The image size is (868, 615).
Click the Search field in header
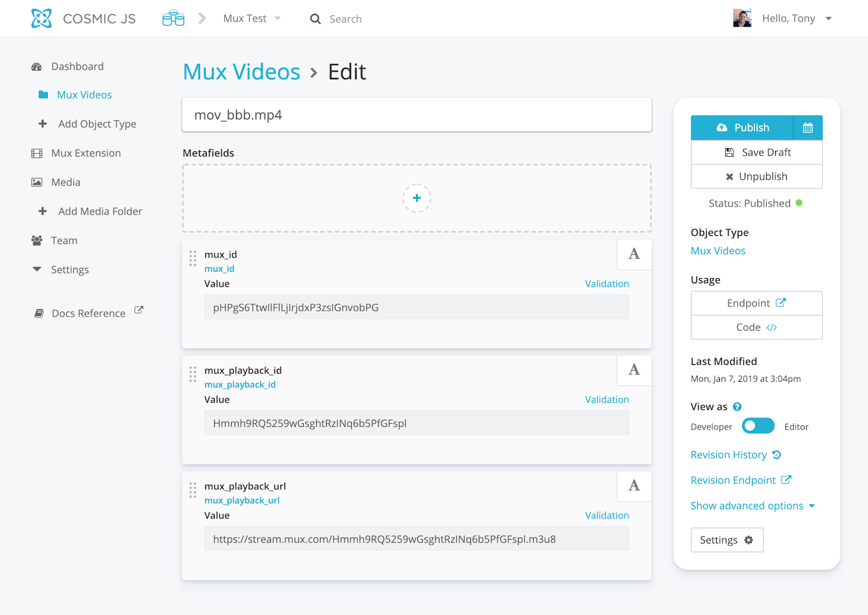(346, 19)
